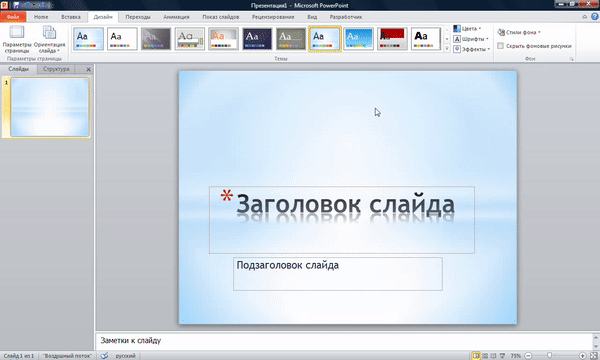600x360 pixels.
Task: Fit slide to current window
Action: point(593,356)
